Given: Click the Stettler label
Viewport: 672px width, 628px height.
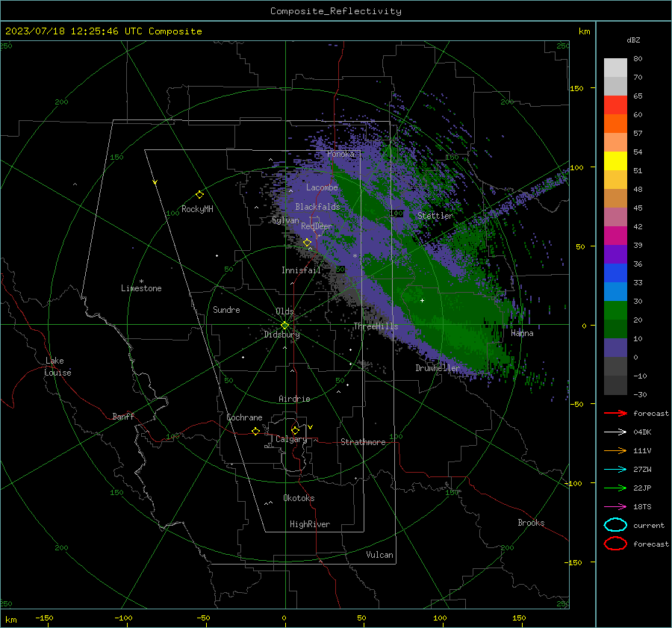Looking at the screenshot, I should (x=435, y=216).
